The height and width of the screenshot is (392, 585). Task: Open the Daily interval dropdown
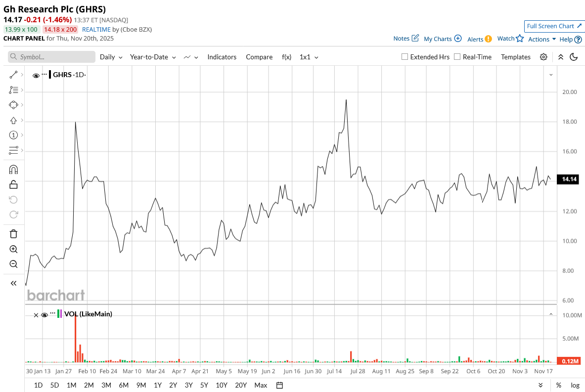pyautogui.click(x=111, y=57)
